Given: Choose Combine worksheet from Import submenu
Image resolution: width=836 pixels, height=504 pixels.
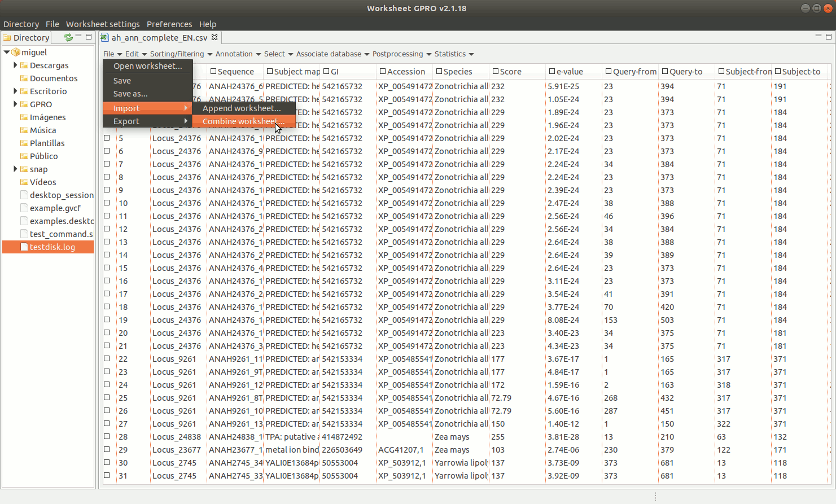Looking at the screenshot, I should point(243,121).
